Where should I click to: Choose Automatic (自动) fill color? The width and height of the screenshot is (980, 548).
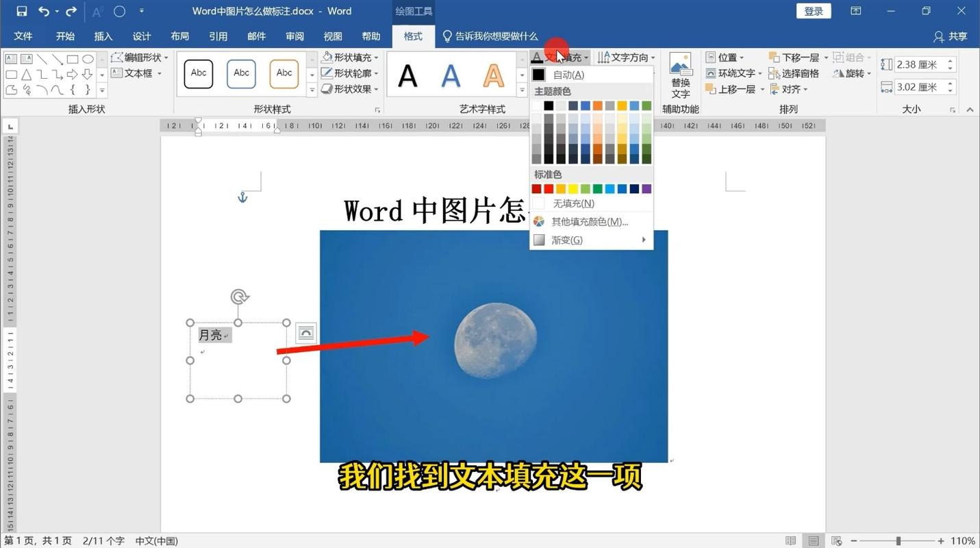pyautogui.click(x=591, y=75)
